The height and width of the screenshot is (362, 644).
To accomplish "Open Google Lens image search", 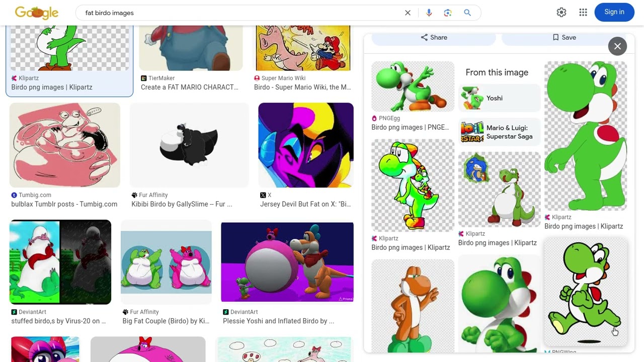I will pos(448,13).
